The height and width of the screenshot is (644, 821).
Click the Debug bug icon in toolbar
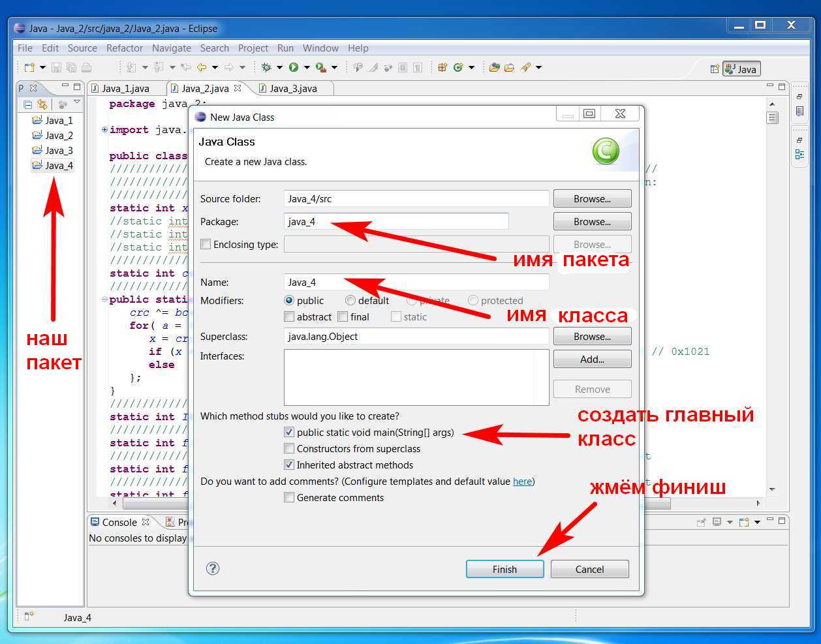(266, 67)
